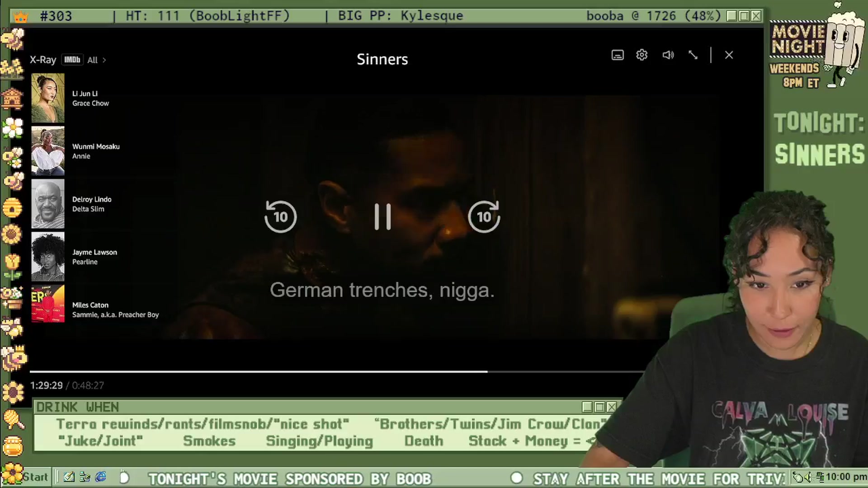Open Wunmi Mosaku's cast thumbnail

(x=48, y=151)
